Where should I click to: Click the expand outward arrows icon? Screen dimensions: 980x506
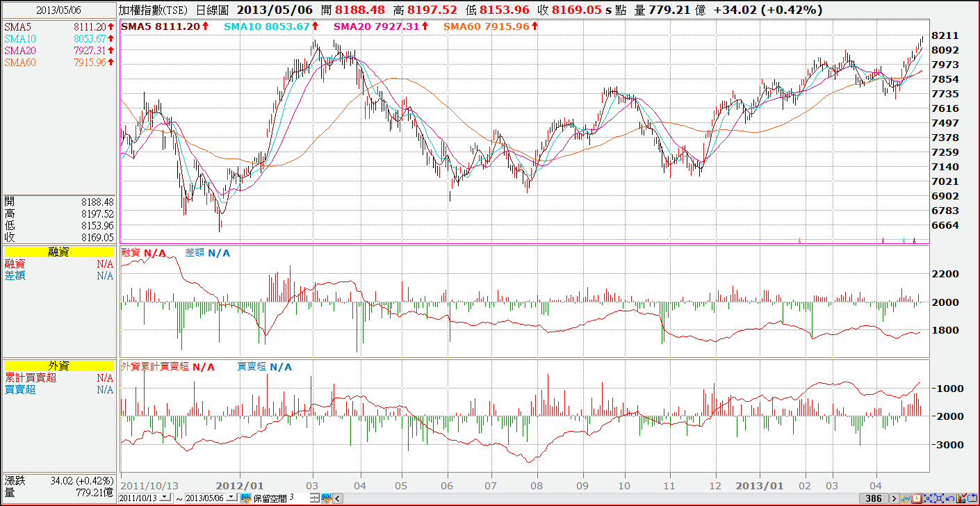tap(939, 498)
